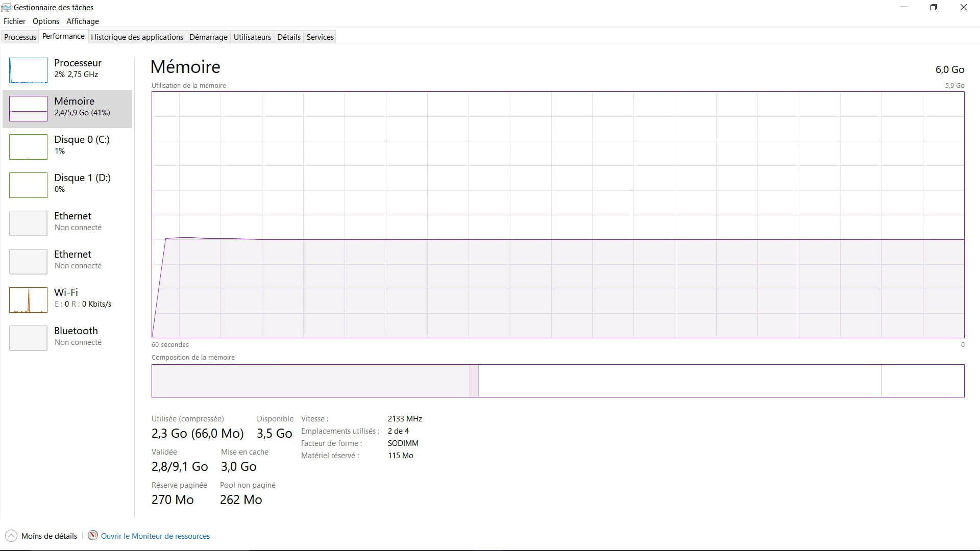
Task: Click the 2 de 4 slots value
Action: 398,431
